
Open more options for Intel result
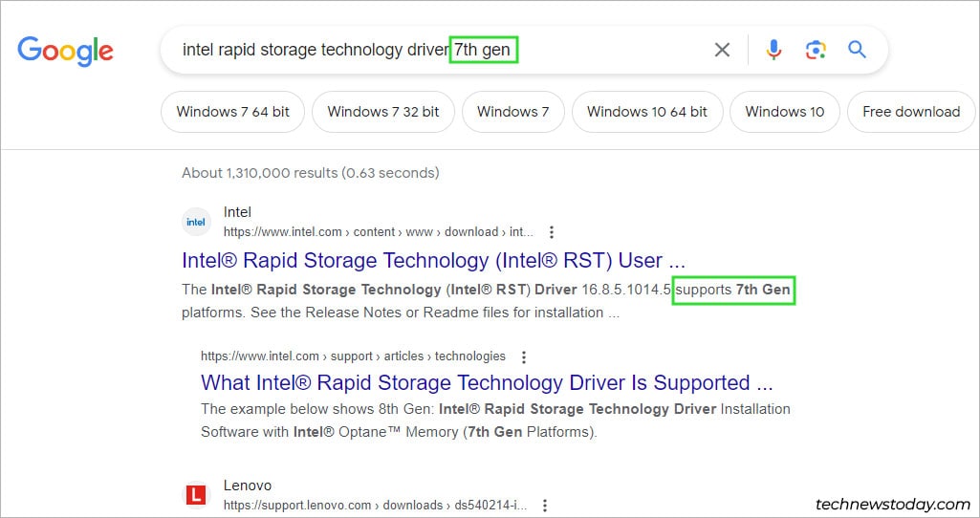pyautogui.click(x=552, y=232)
